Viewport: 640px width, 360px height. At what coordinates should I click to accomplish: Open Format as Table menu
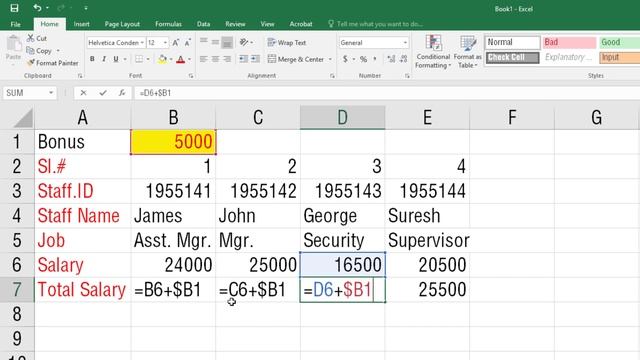click(x=467, y=52)
